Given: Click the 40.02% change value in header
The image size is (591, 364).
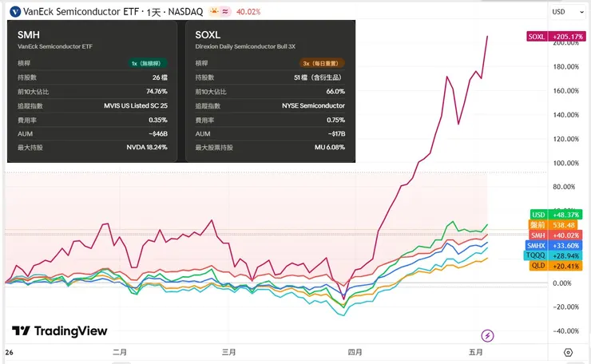Looking at the screenshot, I should point(248,12).
